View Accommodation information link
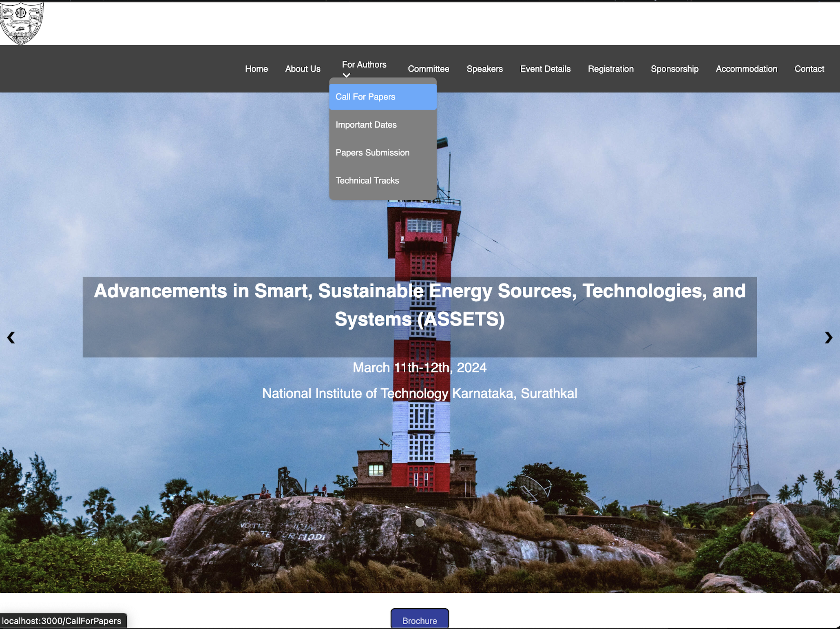This screenshot has height=629, width=840. 746,69
